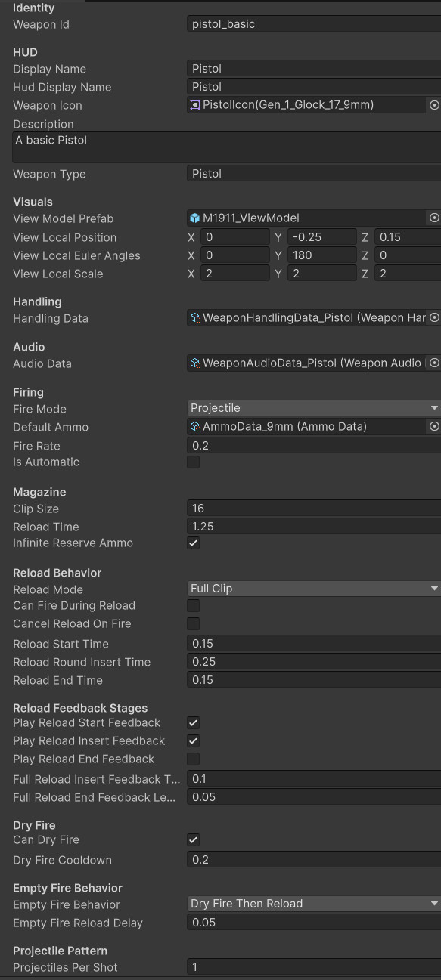Click Reload Round Insert Time field
The image size is (441, 980).
click(x=314, y=662)
